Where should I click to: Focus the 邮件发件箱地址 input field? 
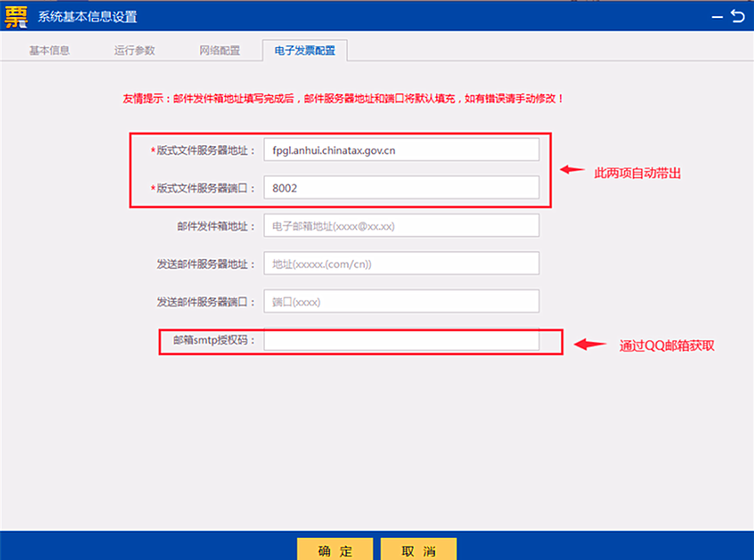tap(402, 226)
